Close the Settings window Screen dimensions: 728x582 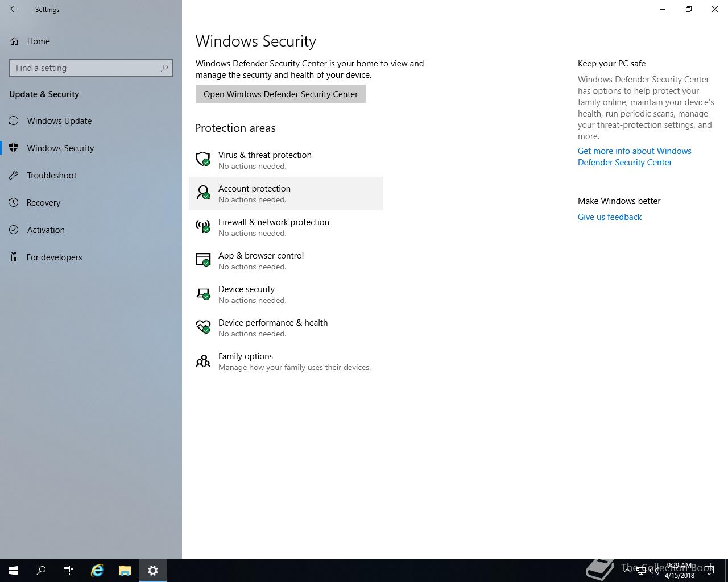point(715,9)
